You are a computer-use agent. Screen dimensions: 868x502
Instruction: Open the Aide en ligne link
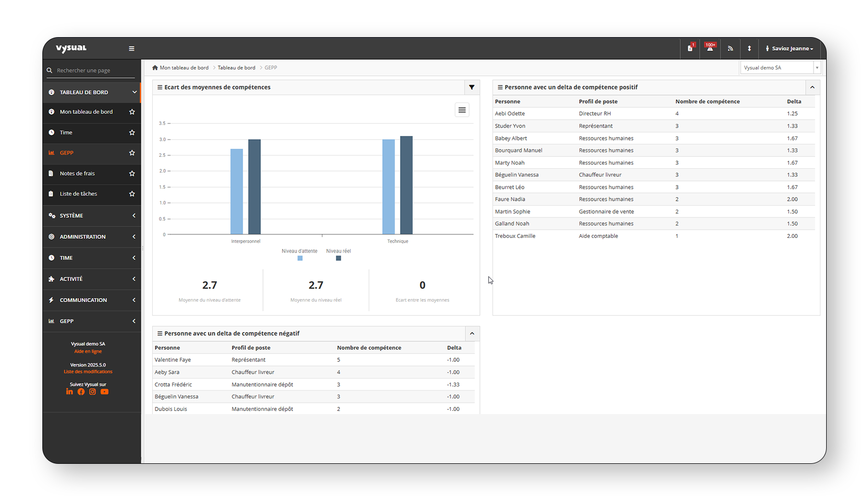point(88,351)
